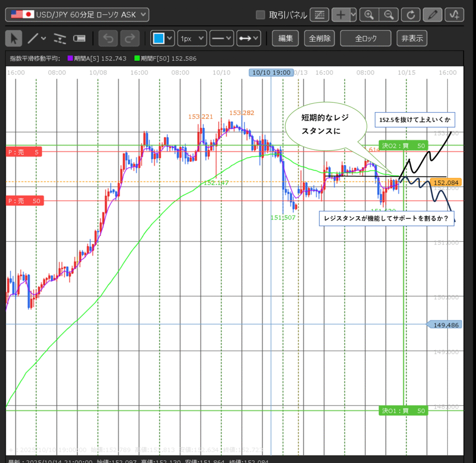476x463 pixels.
Task: Select the arrow cursor tool
Action: [14, 39]
